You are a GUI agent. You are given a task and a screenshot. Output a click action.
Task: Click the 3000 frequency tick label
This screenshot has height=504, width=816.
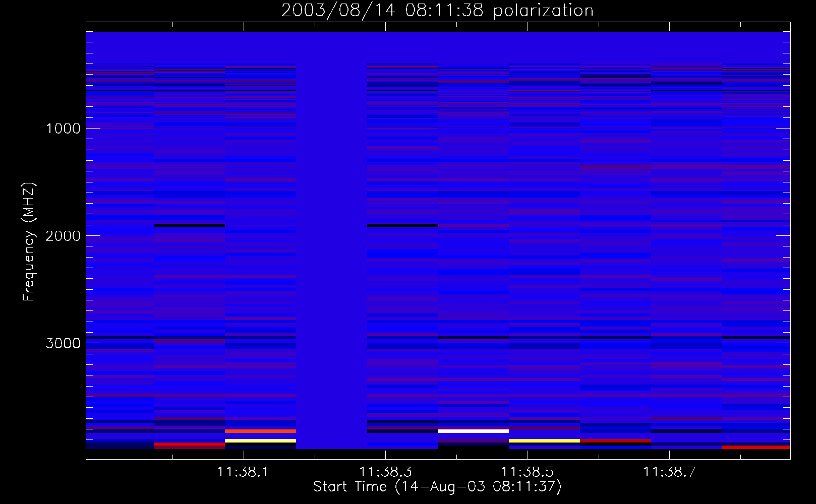(x=63, y=343)
